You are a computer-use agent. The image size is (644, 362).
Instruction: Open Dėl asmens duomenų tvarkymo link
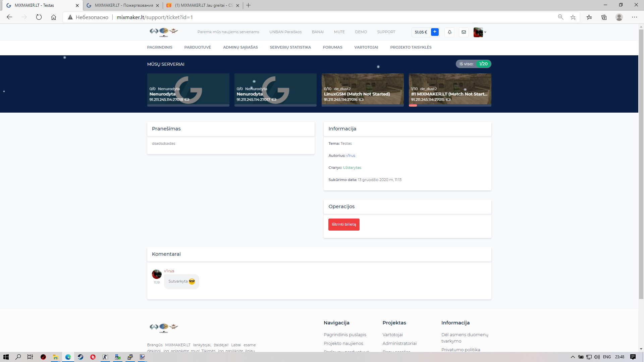pos(465,338)
